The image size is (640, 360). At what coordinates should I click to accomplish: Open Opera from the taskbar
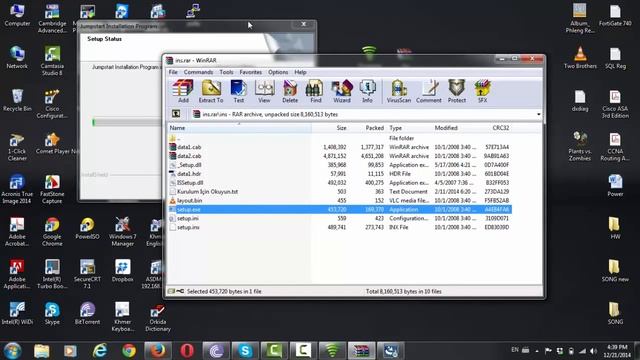(187, 351)
